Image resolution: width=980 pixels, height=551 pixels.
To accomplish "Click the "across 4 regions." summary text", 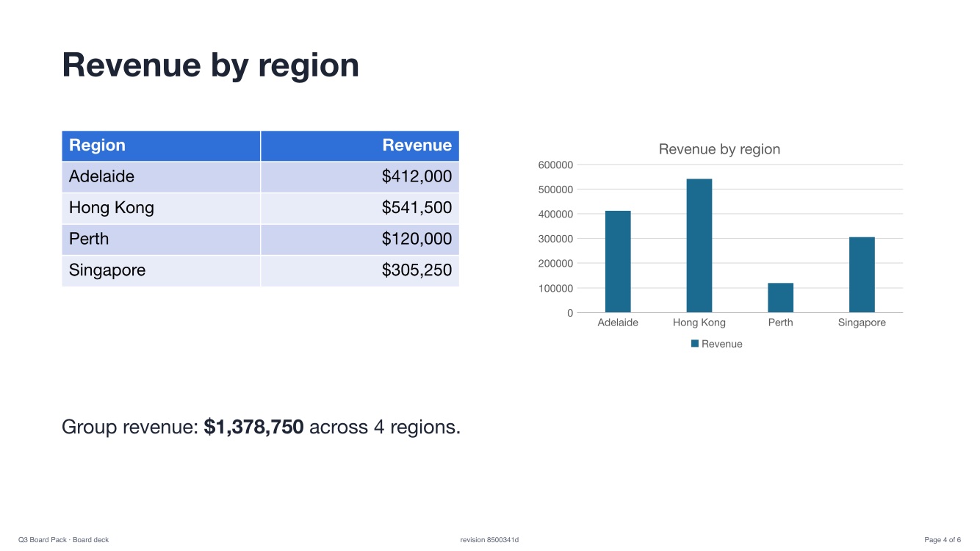I will pyautogui.click(x=385, y=427).
